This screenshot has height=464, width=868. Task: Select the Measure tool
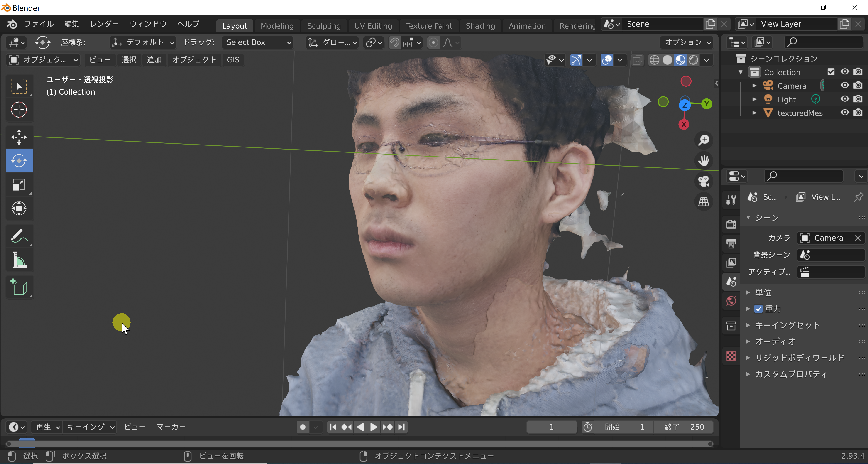pos(19,260)
